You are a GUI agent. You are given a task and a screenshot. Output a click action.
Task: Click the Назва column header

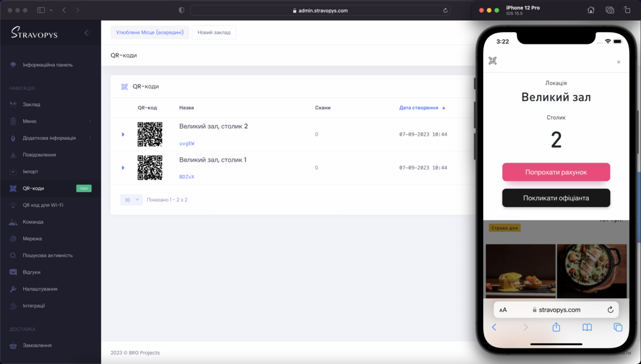tap(186, 108)
